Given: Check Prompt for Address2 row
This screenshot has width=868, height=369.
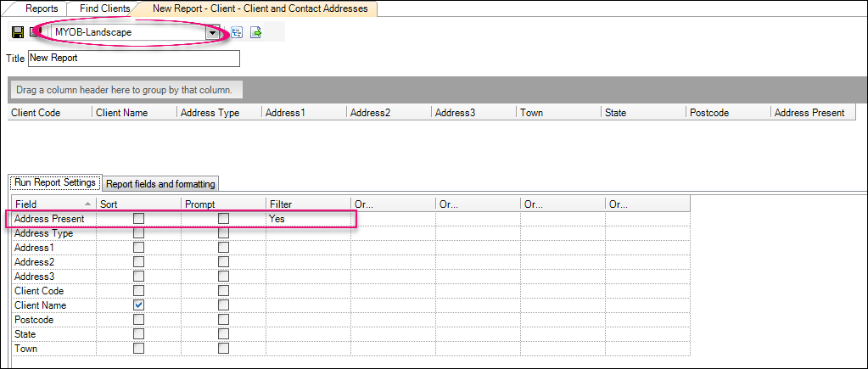Looking at the screenshot, I should click(223, 262).
